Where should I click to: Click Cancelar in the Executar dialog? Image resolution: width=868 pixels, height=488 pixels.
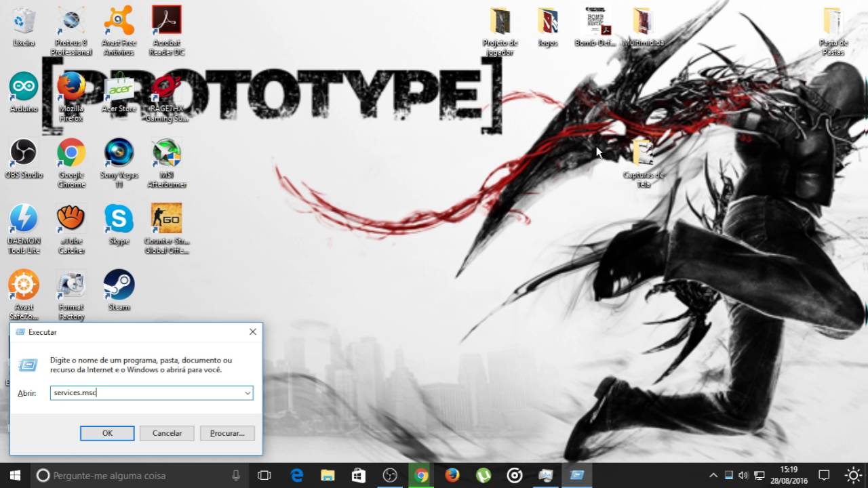click(x=167, y=433)
